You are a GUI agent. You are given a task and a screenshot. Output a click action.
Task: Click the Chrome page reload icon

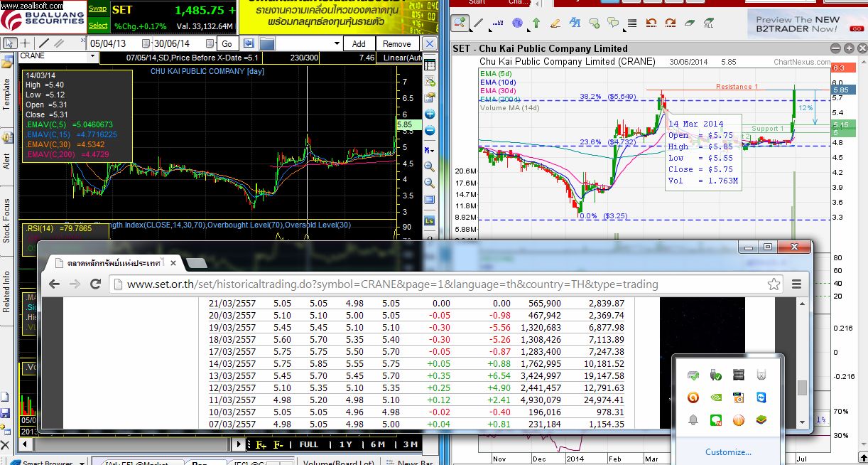coord(94,284)
